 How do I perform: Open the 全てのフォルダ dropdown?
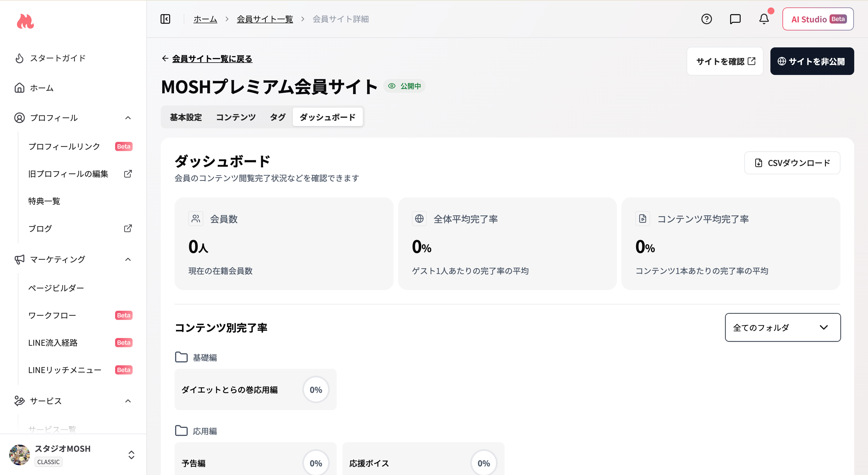pos(782,327)
